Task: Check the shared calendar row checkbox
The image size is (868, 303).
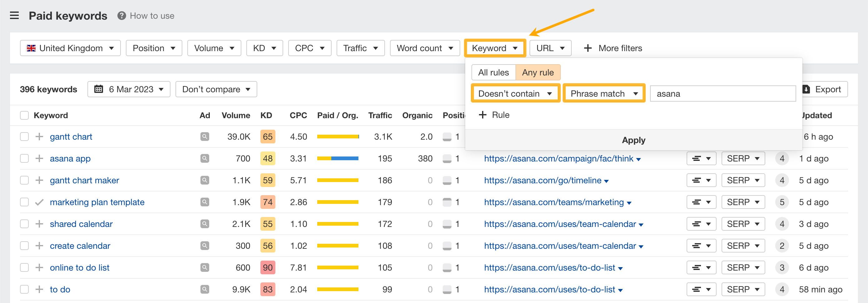Action: [24, 224]
